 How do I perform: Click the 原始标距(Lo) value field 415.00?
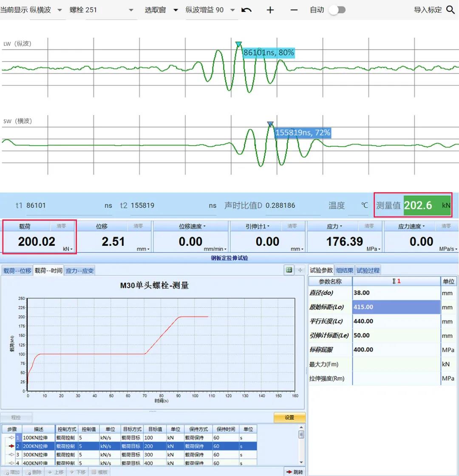396,307
